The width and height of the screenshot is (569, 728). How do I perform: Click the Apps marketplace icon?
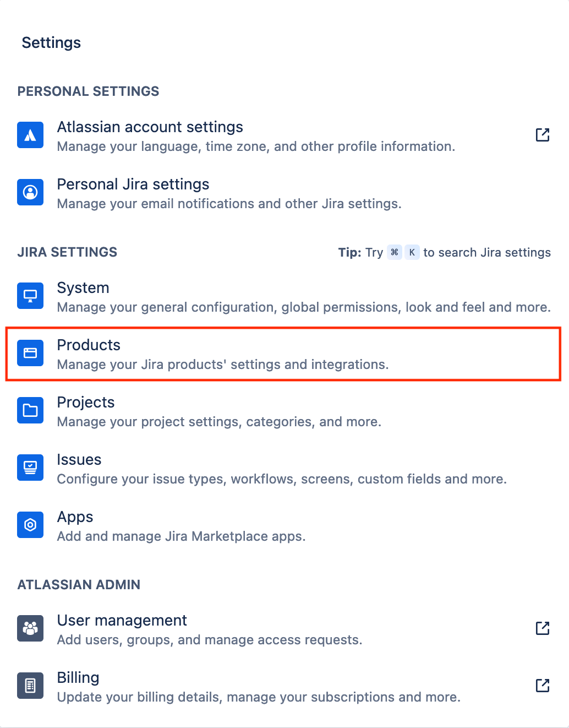click(x=30, y=525)
